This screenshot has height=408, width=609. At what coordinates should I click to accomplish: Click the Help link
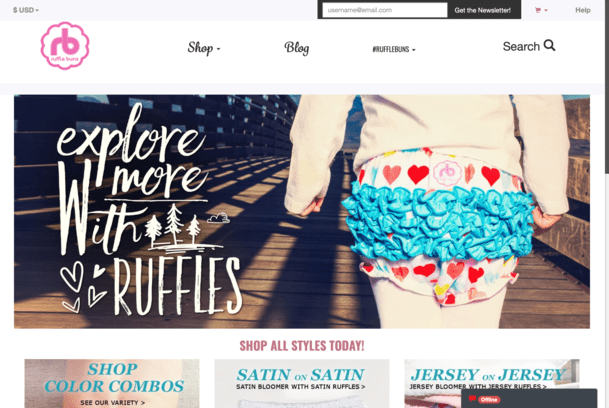tap(583, 10)
